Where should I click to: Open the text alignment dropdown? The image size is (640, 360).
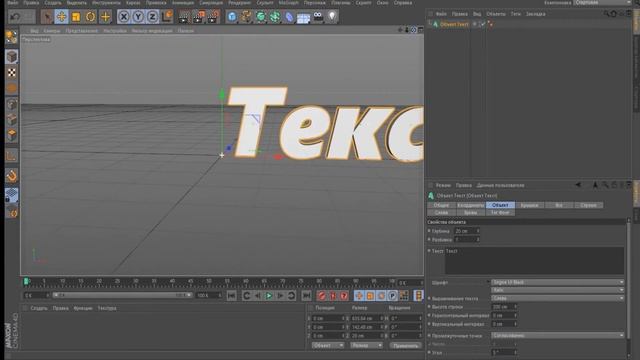[558, 298]
